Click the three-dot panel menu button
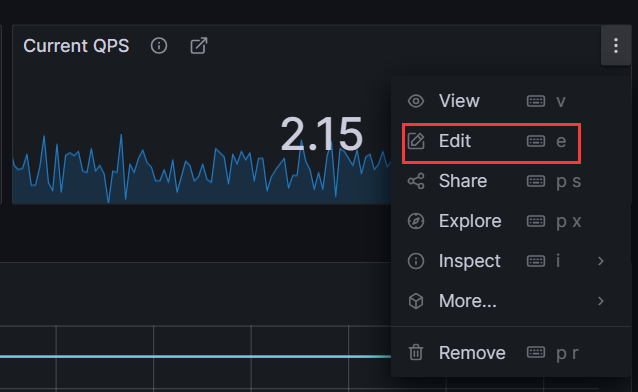Image resolution: width=638 pixels, height=392 pixels. (616, 46)
